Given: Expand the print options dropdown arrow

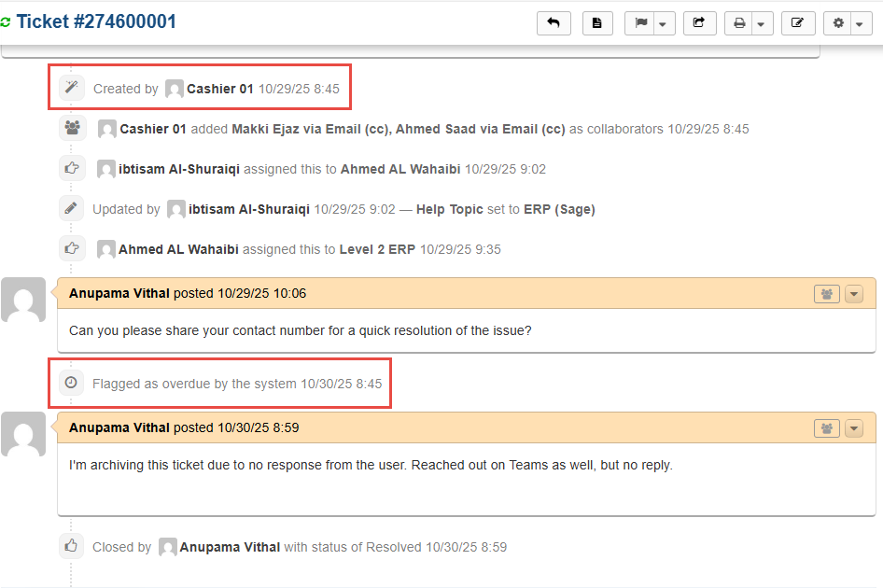Looking at the screenshot, I should [761, 24].
